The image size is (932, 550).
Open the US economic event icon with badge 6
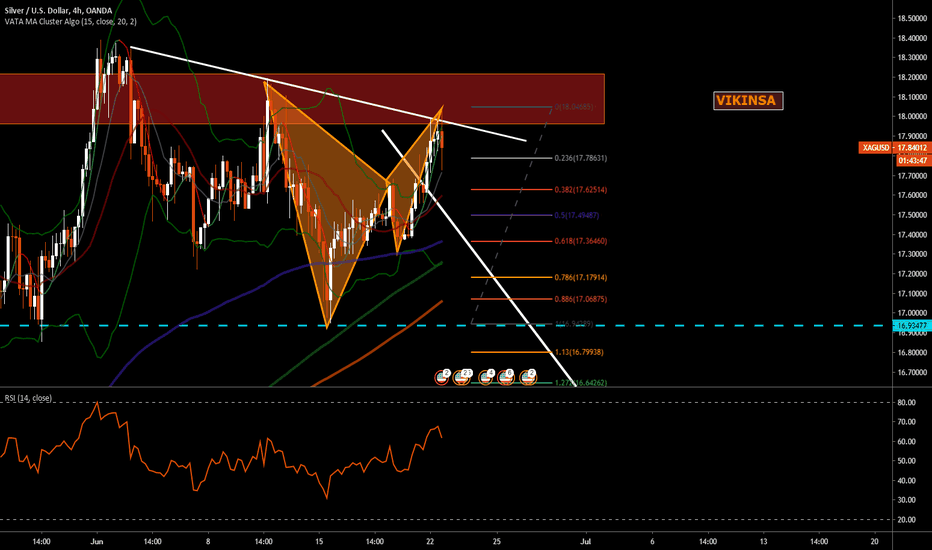point(506,376)
